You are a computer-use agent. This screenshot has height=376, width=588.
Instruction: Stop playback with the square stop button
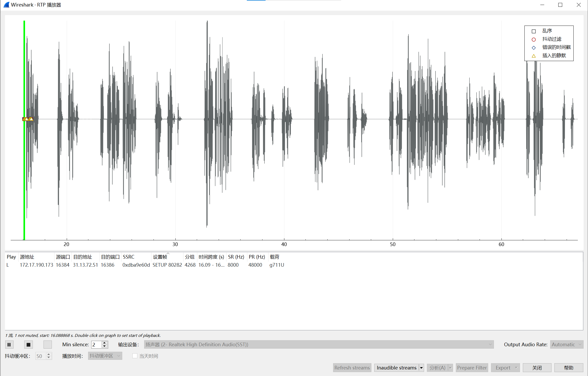(28, 345)
